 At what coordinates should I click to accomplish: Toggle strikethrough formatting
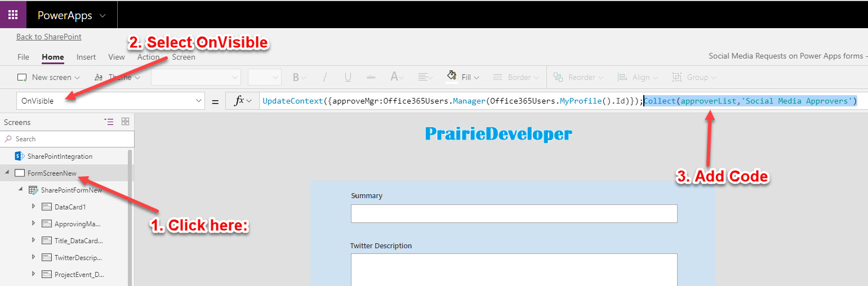[x=371, y=77]
